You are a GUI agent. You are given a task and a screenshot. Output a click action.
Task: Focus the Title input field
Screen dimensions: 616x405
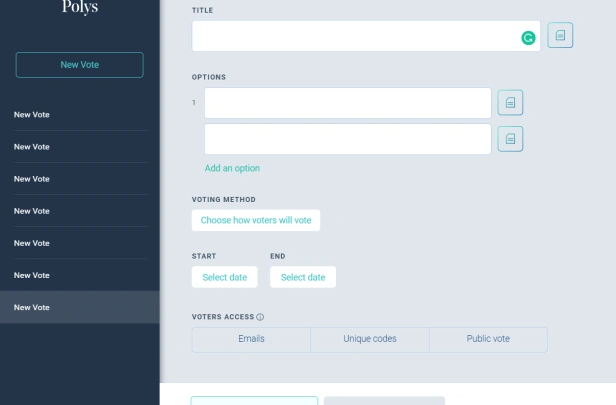[x=366, y=36]
